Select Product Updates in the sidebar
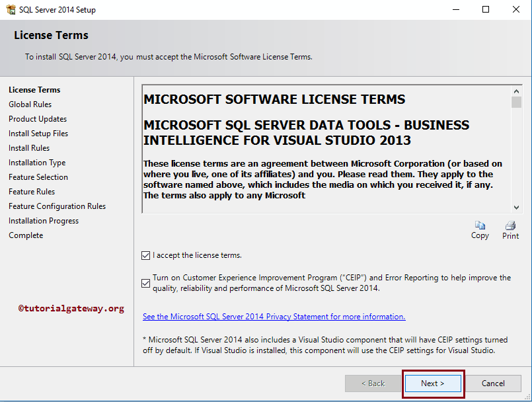This screenshot has height=402, width=532. tap(37, 118)
